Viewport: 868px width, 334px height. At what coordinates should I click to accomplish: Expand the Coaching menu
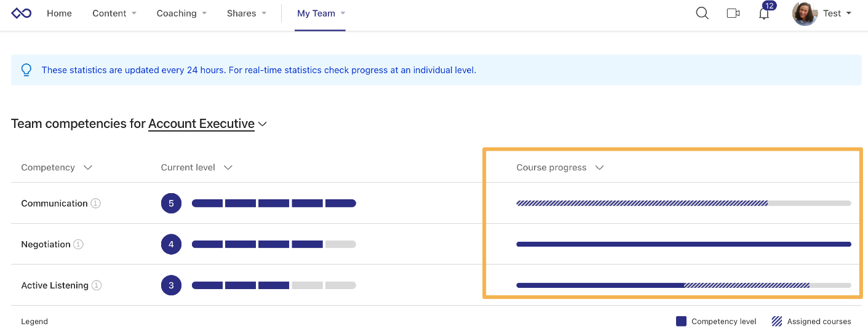pos(181,13)
